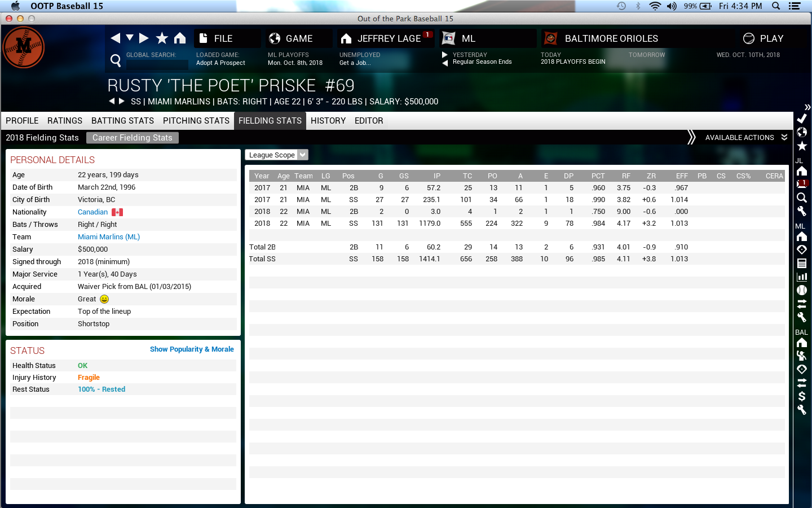Screen dimensions: 812x508
Task: Click the global search magnifier icon
Action: pyautogui.click(x=116, y=60)
